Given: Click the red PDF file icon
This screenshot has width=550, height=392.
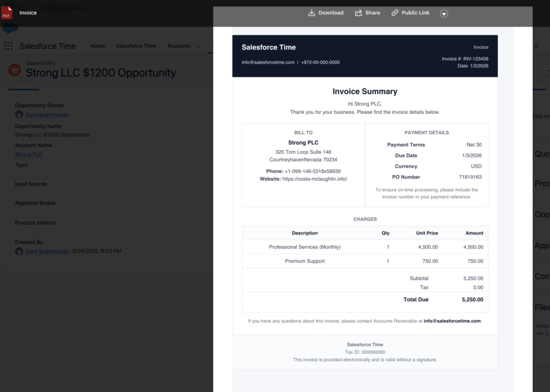Looking at the screenshot, I should pyautogui.click(x=7, y=13).
